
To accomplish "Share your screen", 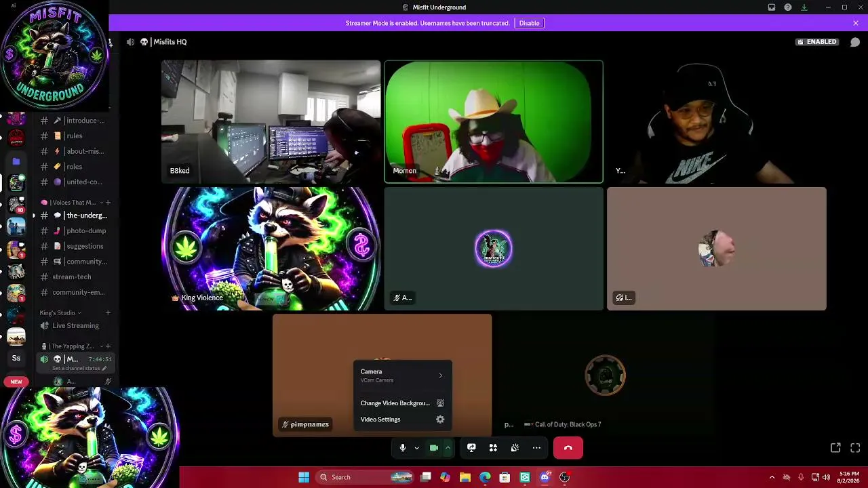I will click(x=471, y=448).
